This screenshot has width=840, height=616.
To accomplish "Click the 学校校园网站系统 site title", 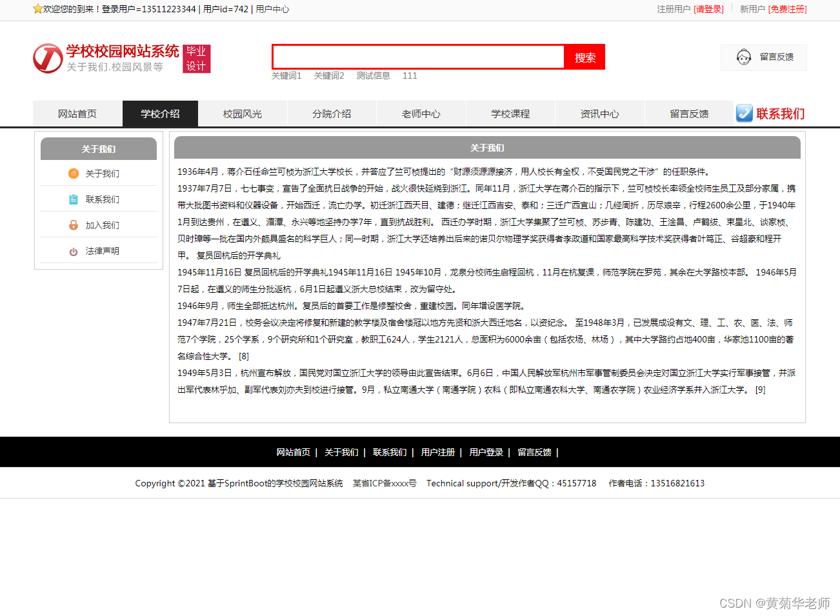I will click(x=123, y=51).
